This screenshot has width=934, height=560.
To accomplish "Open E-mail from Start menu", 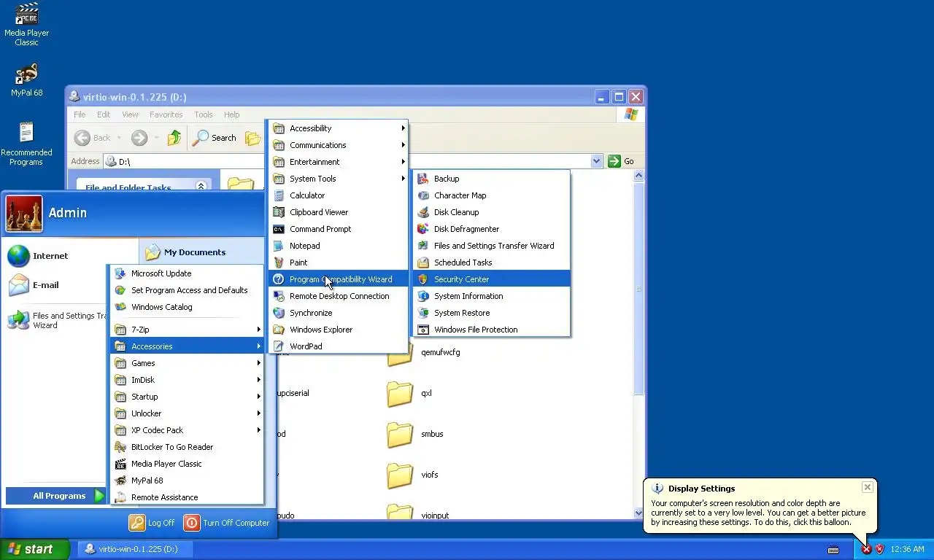I will [x=34, y=285].
